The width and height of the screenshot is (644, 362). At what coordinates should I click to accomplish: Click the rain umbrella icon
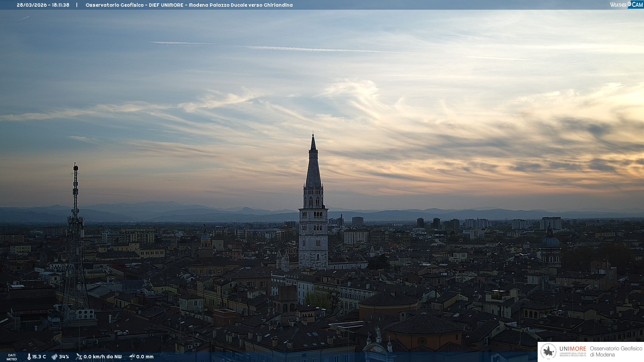pyautogui.click(x=132, y=357)
